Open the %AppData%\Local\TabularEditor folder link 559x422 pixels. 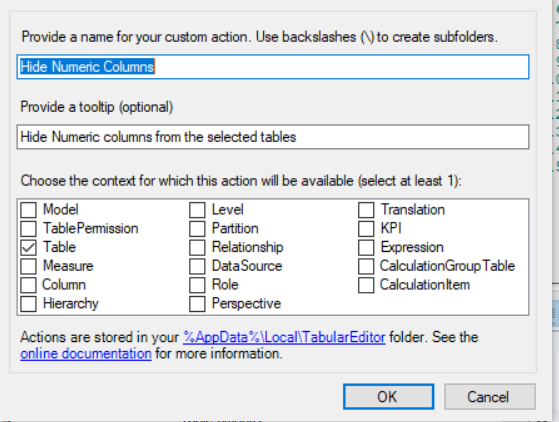284,337
